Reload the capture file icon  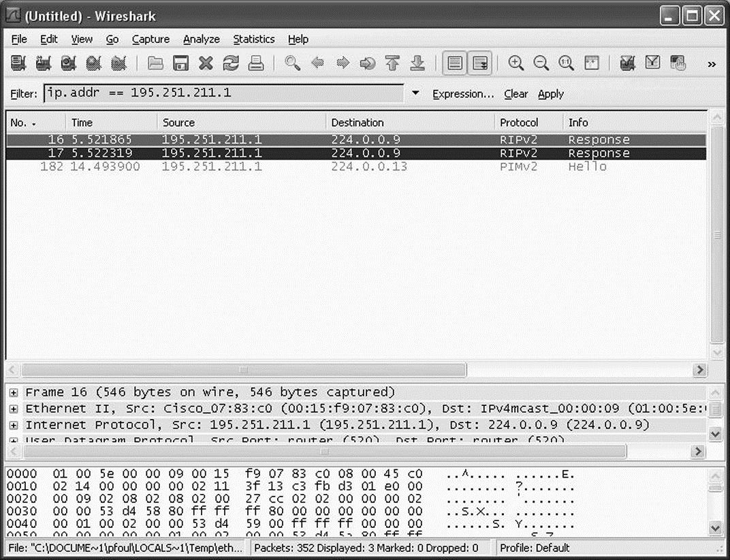tap(231, 63)
